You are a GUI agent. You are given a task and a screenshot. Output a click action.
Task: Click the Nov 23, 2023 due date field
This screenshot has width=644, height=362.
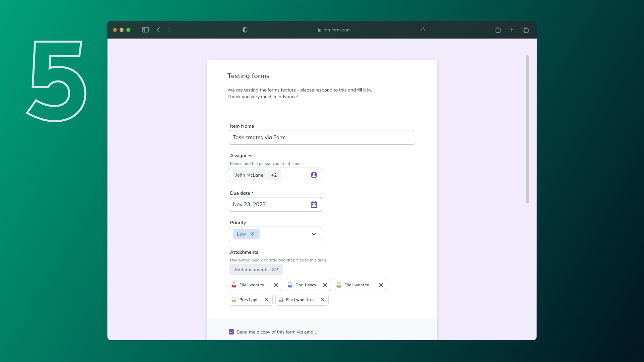coord(275,204)
